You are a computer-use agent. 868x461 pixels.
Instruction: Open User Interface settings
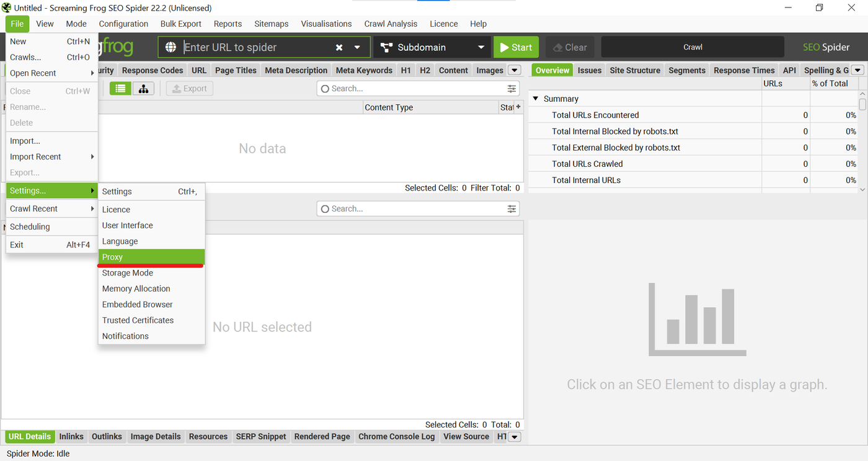tap(151, 225)
